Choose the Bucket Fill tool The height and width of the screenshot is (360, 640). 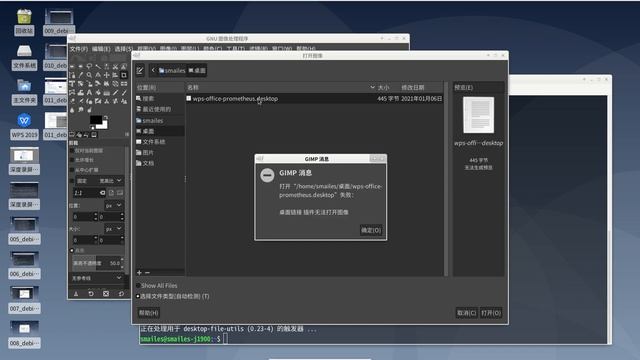point(98,92)
